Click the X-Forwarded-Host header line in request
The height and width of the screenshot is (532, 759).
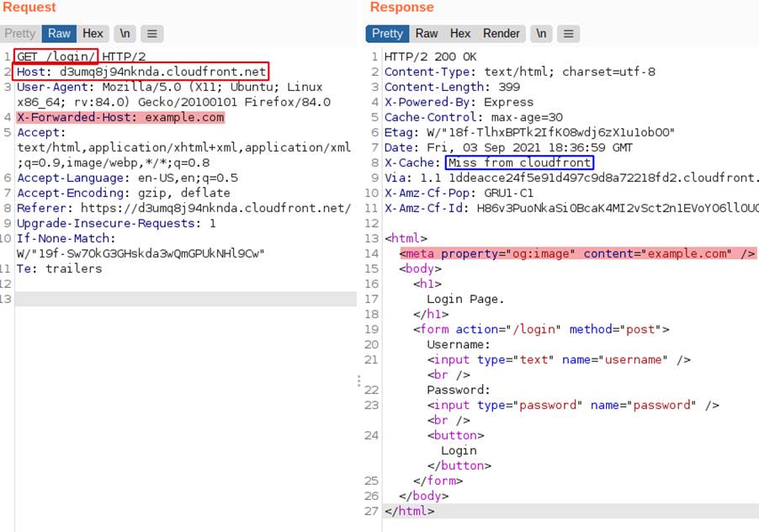click(x=120, y=117)
